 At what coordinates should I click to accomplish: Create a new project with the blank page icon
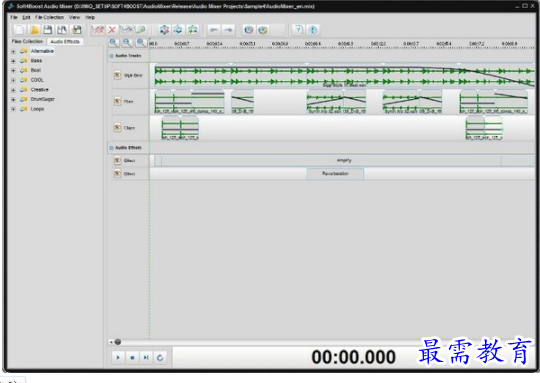(x=20, y=30)
